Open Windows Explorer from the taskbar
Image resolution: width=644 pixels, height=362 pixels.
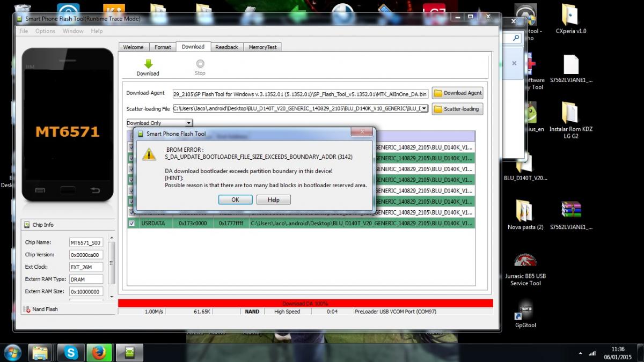coord(41,352)
